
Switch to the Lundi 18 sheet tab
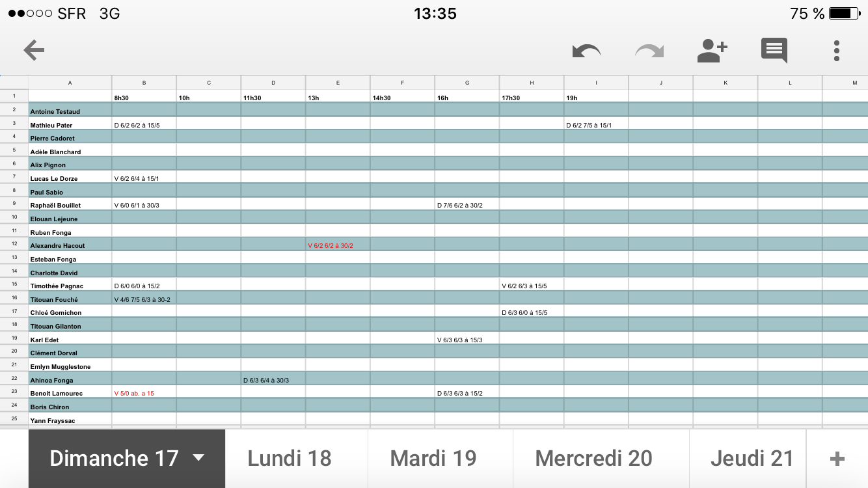click(290, 459)
